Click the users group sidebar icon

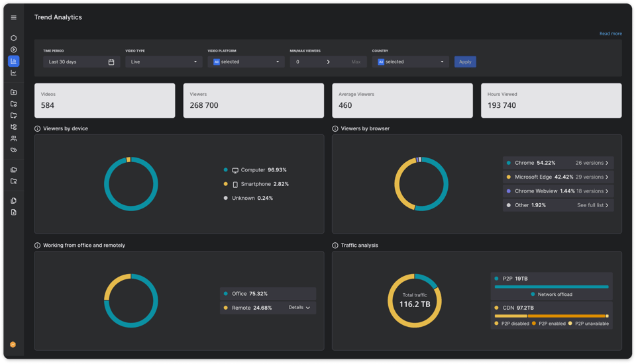click(x=13, y=138)
